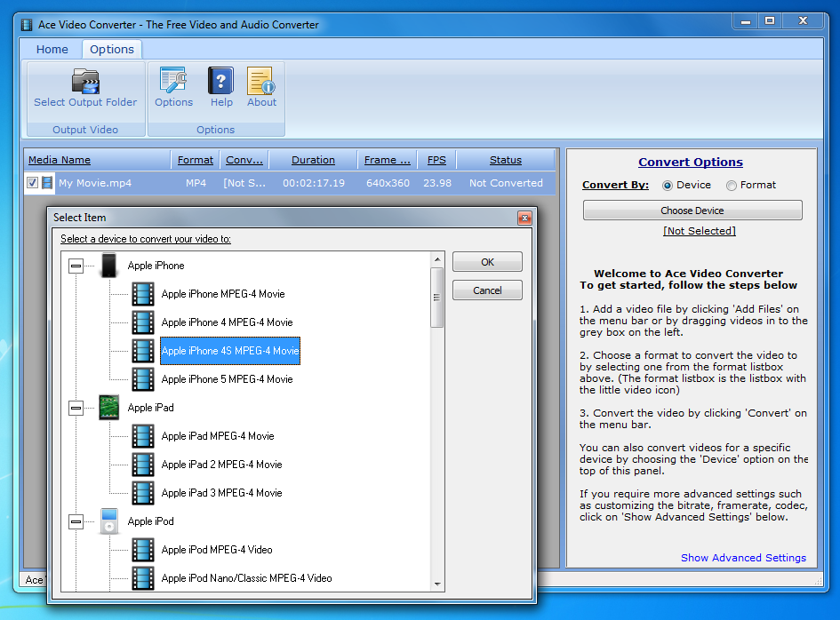Sort by the Conv... column header
Image resolution: width=840 pixels, height=620 pixels.
[x=244, y=160]
